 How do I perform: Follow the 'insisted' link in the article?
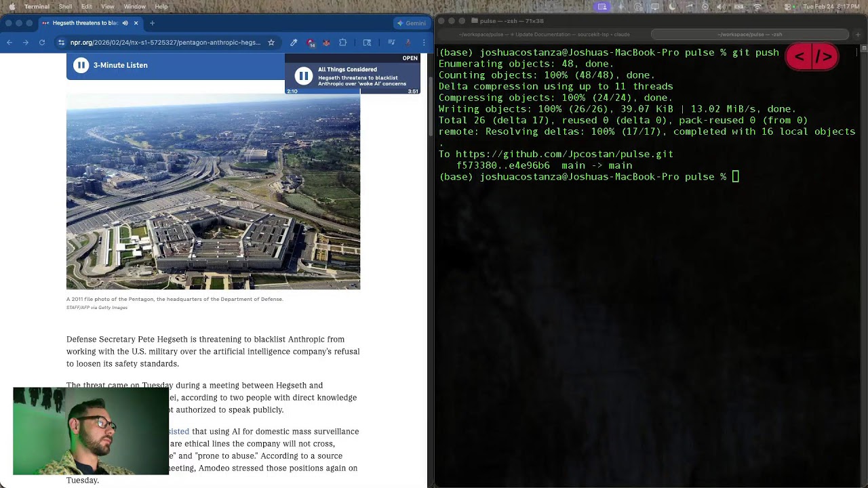[x=179, y=431]
